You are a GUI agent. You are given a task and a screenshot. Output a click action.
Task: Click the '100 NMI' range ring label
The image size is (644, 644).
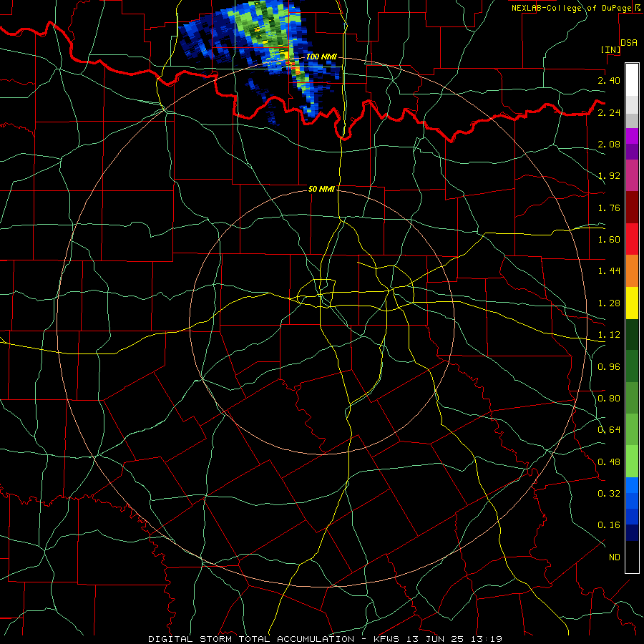pos(321,57)
